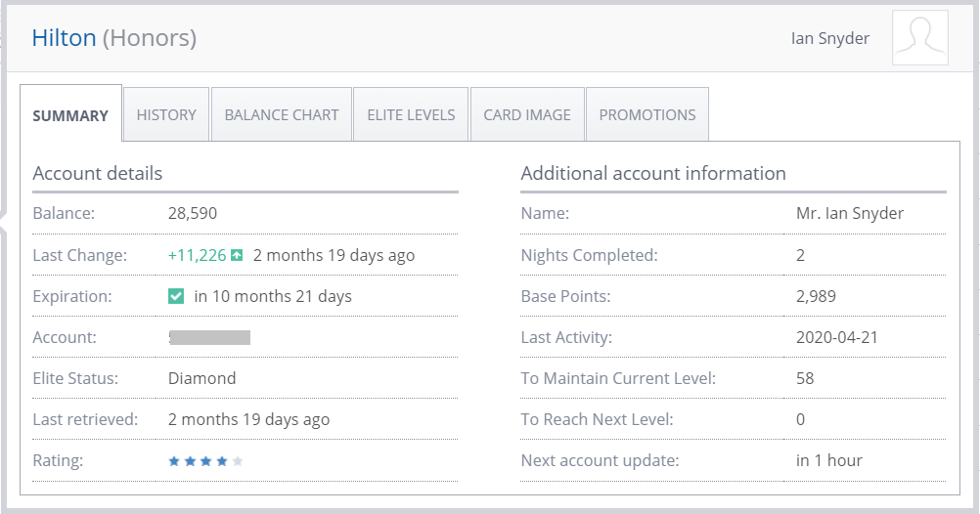Viewport: 980px width, 514px height.
Task: Click the 'Base Points:' label
Action: click(x=565, y=297)
